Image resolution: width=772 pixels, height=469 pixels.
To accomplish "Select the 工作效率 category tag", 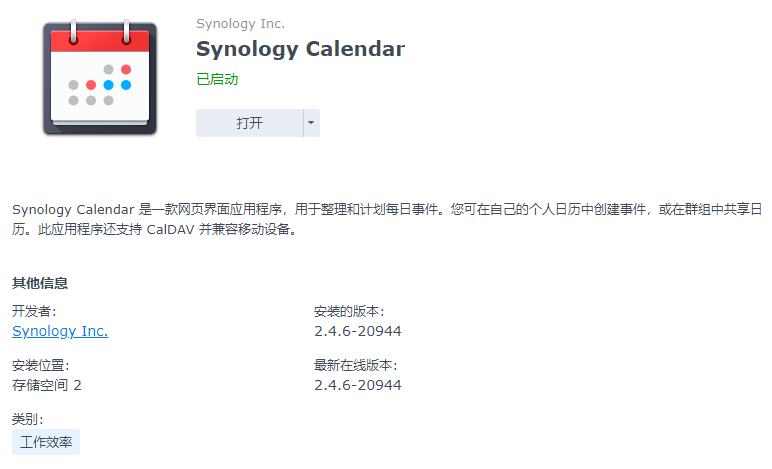I will (46, 442).
